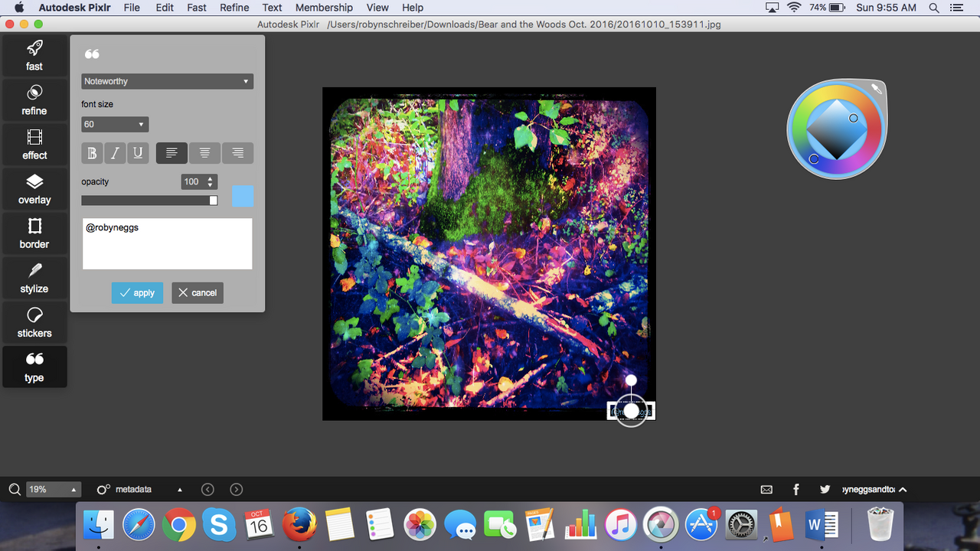Open the effect filmstrip panel
This screenshot has width=980, height=551.
click(34, 144)
